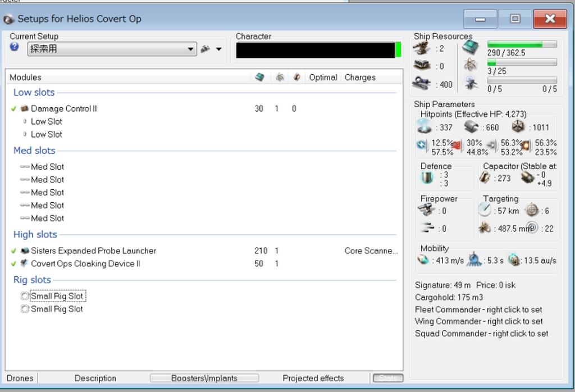Click the capacitor column header icon

(x=296, y=77)
